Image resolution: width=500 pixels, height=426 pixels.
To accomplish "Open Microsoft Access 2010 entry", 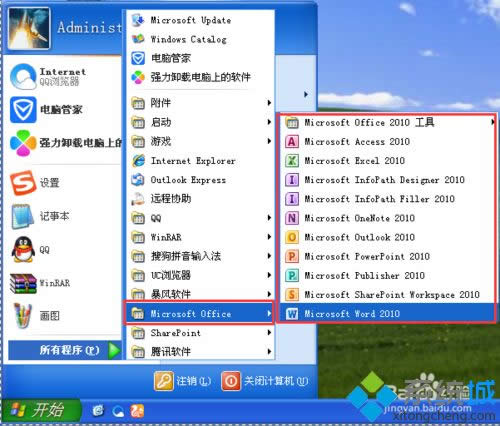I will [387, 142].
